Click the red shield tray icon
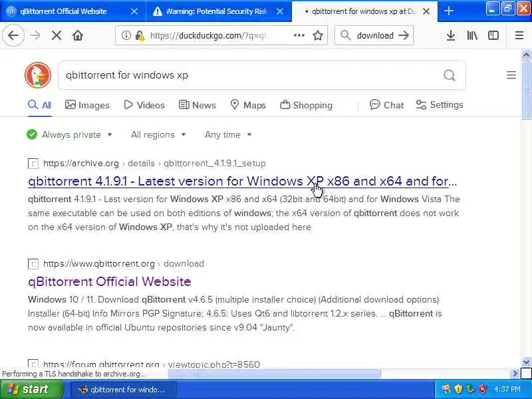This screenshot has height=399, width=532. click(482, 389)
